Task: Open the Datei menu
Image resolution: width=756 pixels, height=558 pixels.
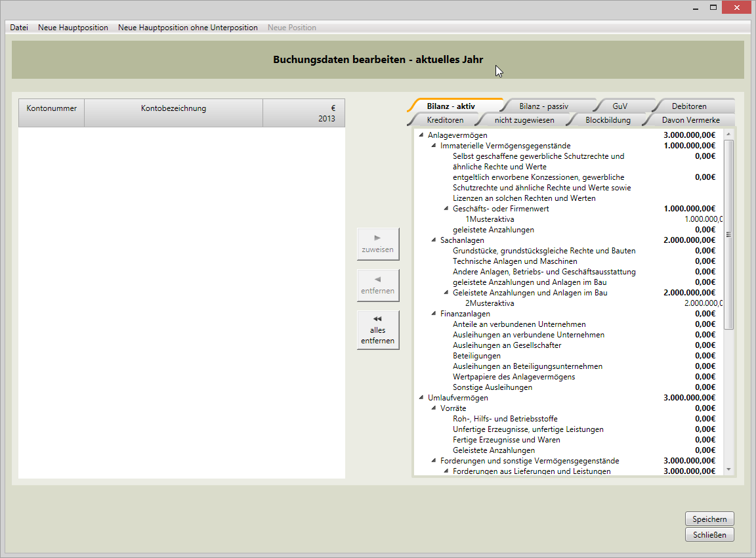Action: pyautogui.click(x=19, y=28)
